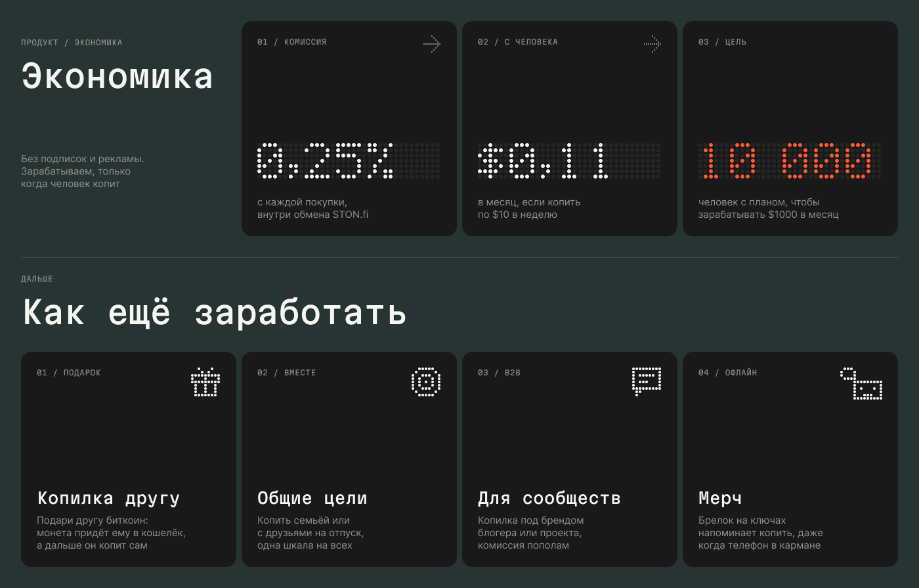Click the 'Брелок на ключах' description
Screen dimensions: 919x588
761,533
